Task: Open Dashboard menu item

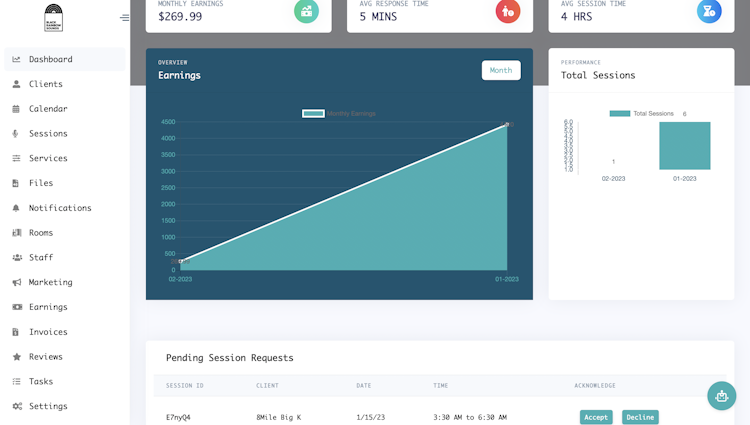Action: [x=65, y=59]
